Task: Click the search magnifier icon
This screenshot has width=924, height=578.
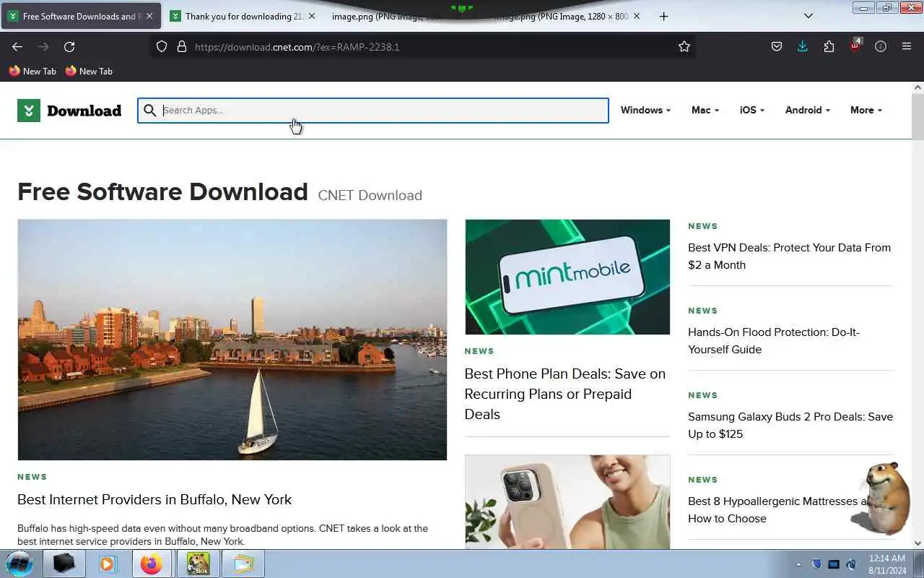Action: click(149, 111)
